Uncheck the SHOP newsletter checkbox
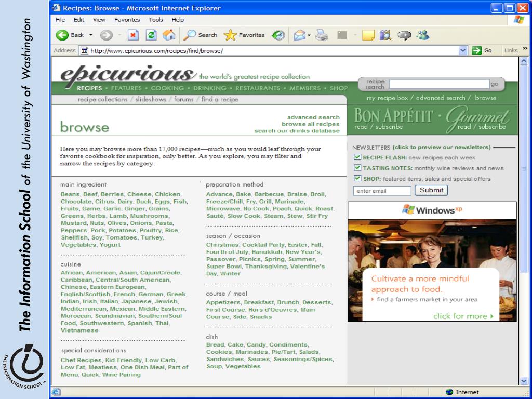This screenshot has width=532, height=399. point(357,178)
